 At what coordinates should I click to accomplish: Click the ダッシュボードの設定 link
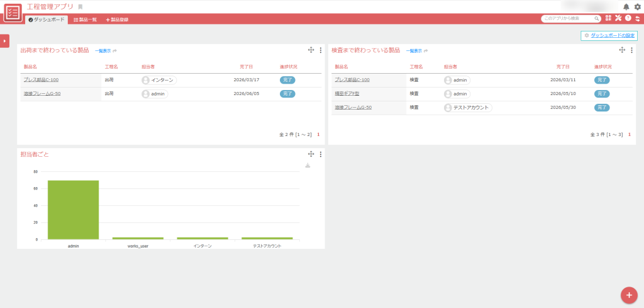609,36
